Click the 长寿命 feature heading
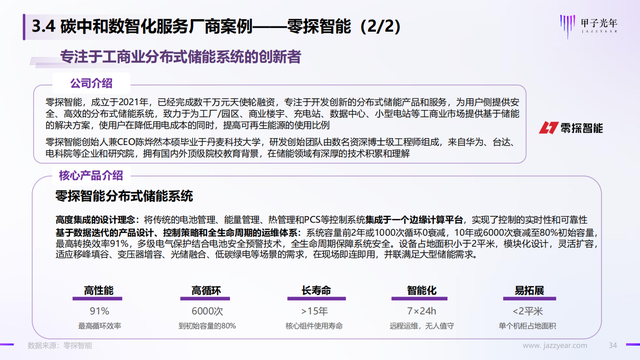Screen dimensions: 640x360 coord(316,291)
